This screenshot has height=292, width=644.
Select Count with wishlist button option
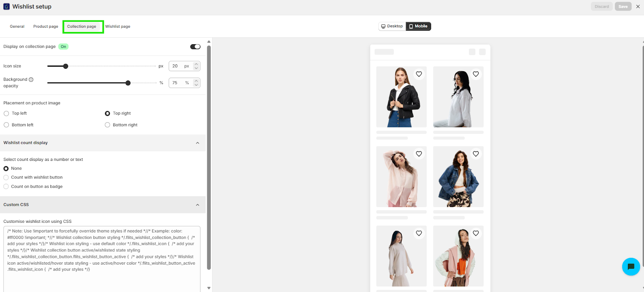[x=6, y=177]
